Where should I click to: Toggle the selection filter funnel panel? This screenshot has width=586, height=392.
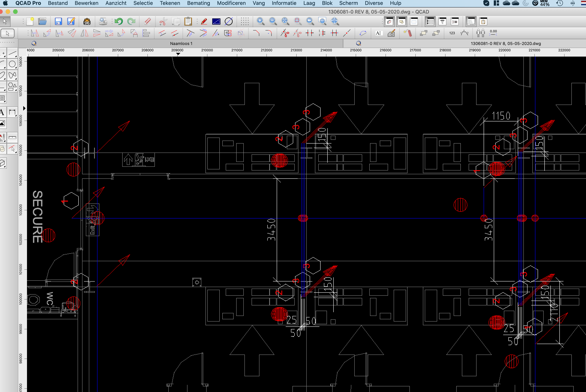(x=442, y=22)
